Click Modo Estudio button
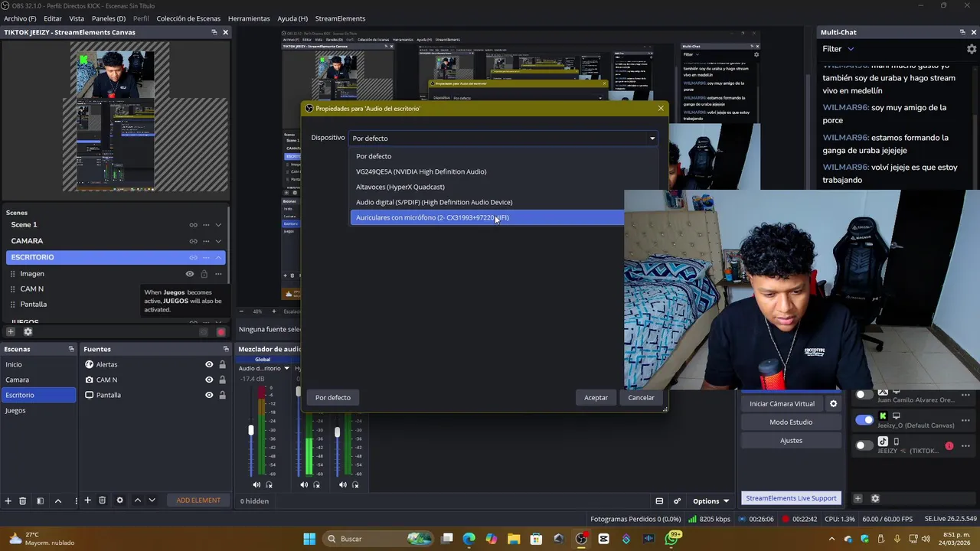This screenshot has width=980, height=551. (791, 422)
